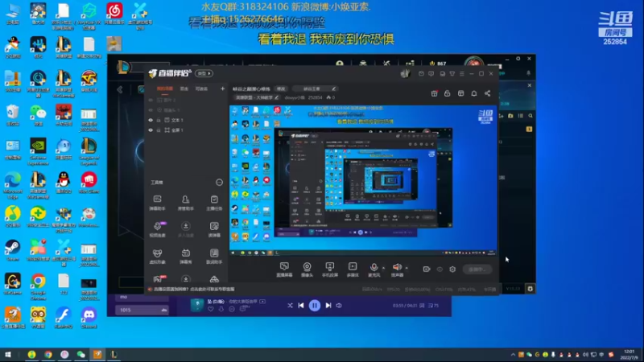644x362 pixels.
Task: Open the 虚拟形象 tool icon
Action: pos(157,256)
